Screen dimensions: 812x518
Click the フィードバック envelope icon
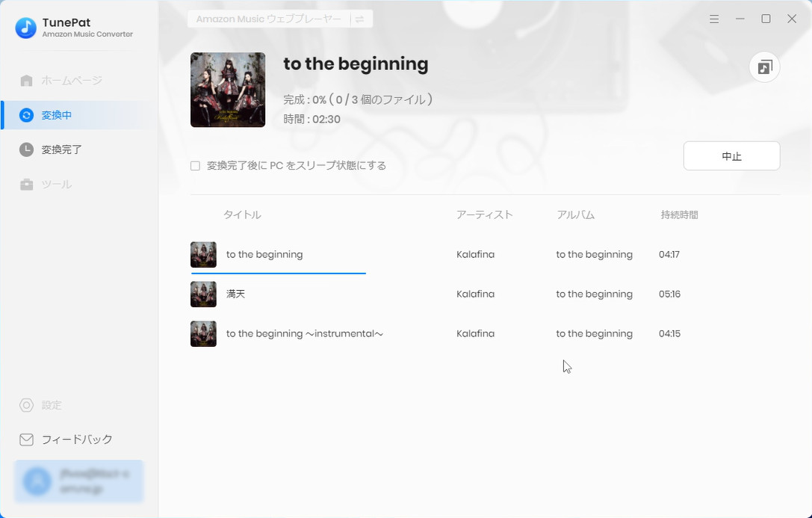pos(26,440)
